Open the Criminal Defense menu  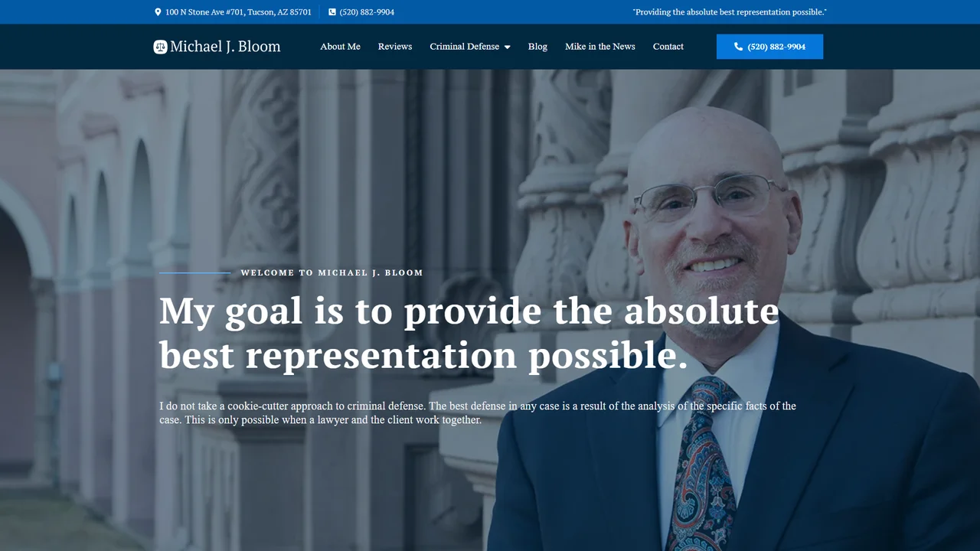tap(465, 47)
